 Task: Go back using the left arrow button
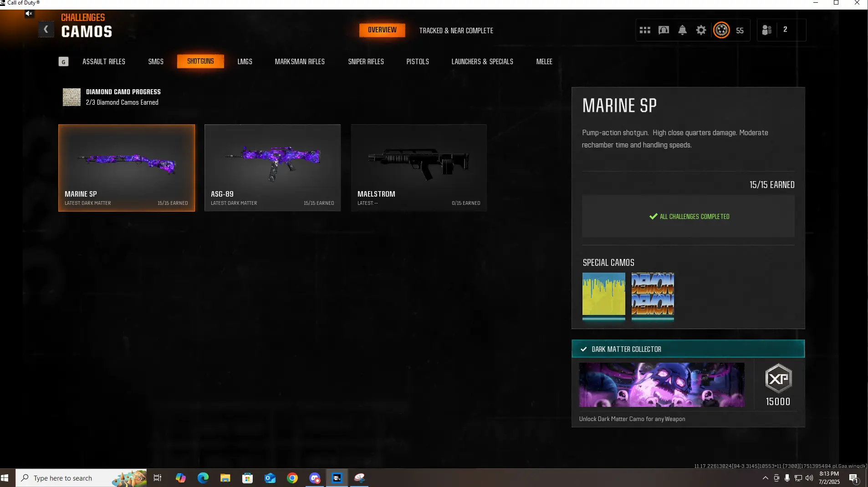pos(46,30)
